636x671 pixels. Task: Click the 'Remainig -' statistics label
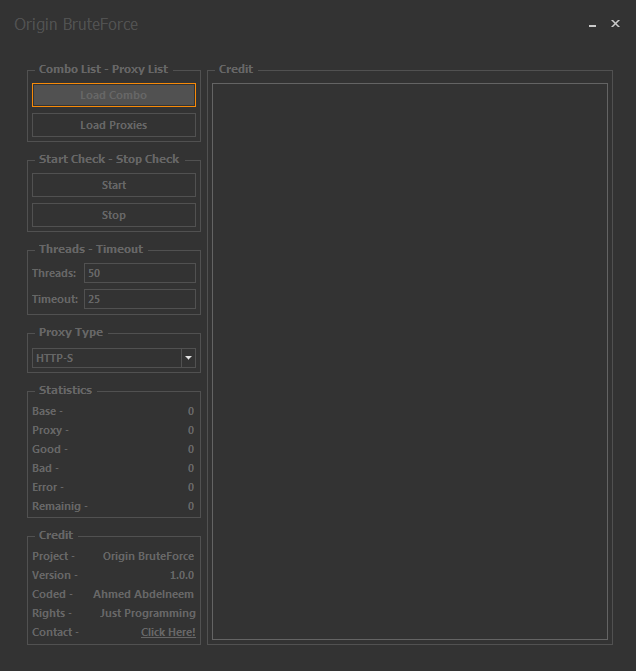[60, 506]
